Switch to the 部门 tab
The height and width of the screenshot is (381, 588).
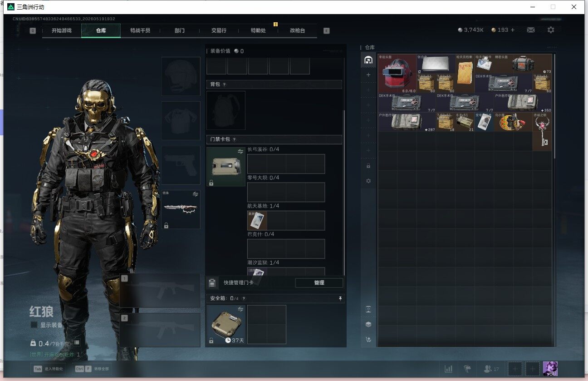click(180, 30)
